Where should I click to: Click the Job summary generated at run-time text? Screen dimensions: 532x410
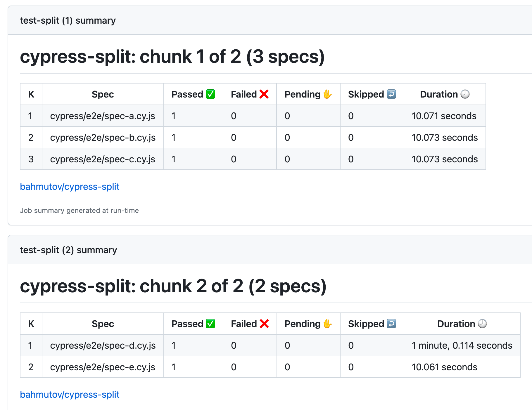click(x=79, y=210)
